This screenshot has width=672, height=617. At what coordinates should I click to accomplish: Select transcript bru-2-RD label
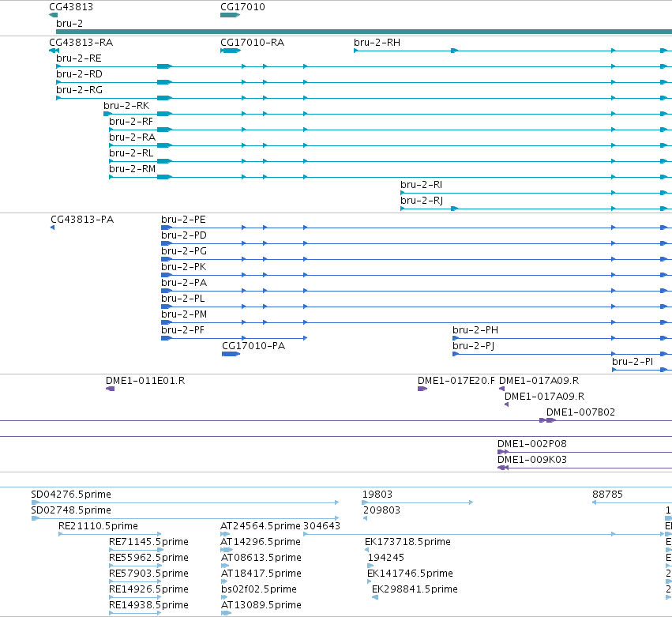coord(79,74)
